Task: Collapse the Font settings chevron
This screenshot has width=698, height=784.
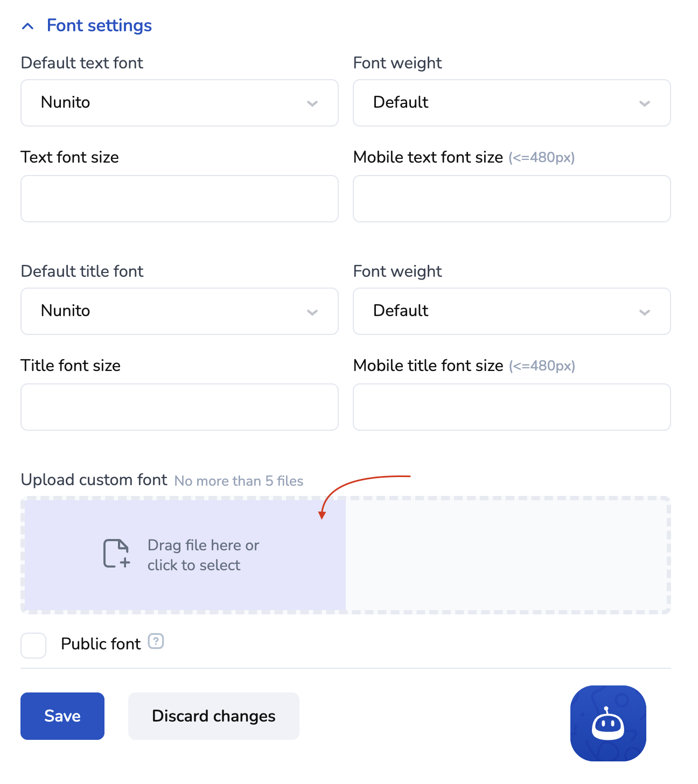Action: [28, 26]
